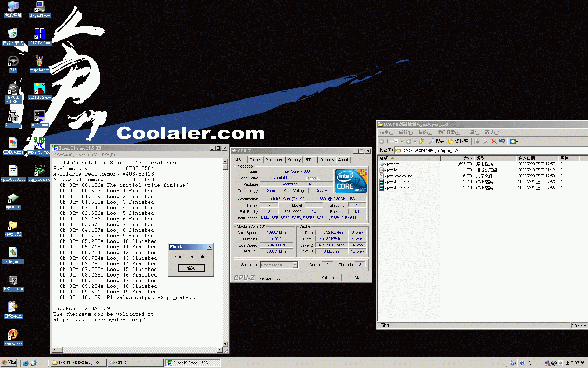The height and width of the screenshot is (368, 588).
Task: Click the Validate button in CPU-Z
Action: click(x=328, y=278)
